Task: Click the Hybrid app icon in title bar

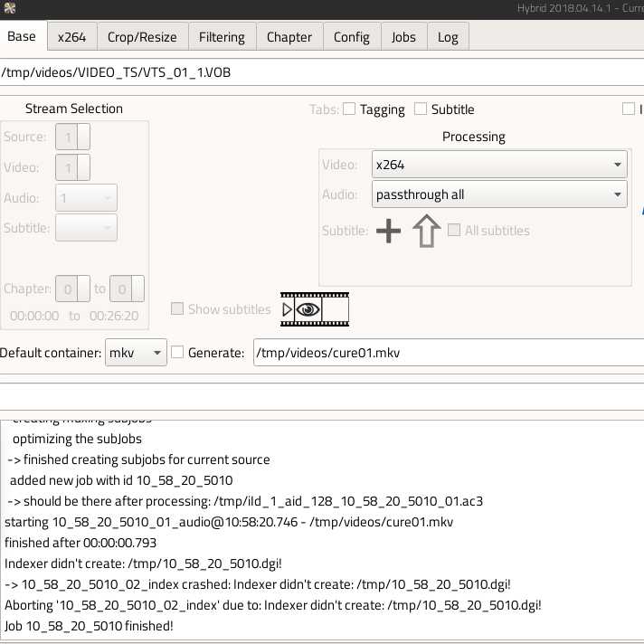Action: [9, 8]
